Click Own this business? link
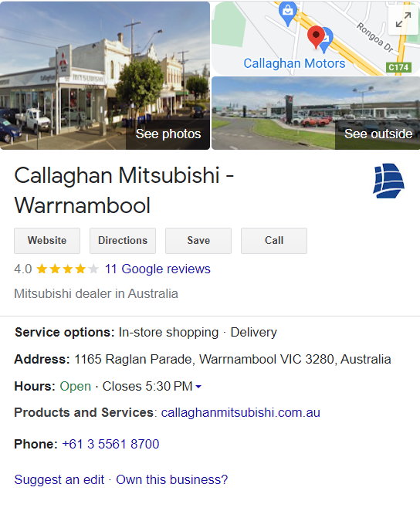420x528 pixels. (x=171, y=479)
